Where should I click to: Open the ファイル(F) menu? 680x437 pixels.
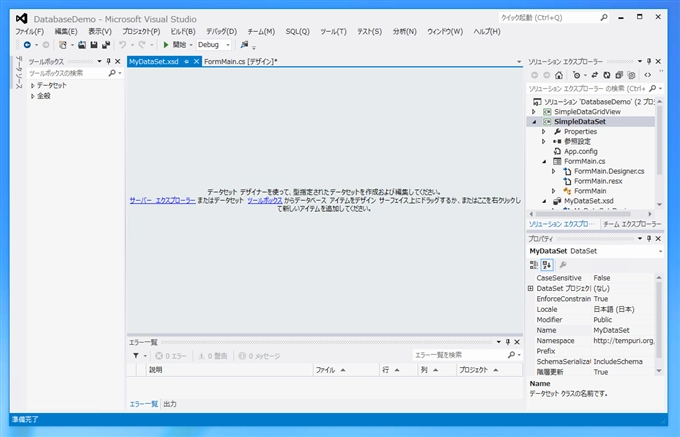point(29,32)
